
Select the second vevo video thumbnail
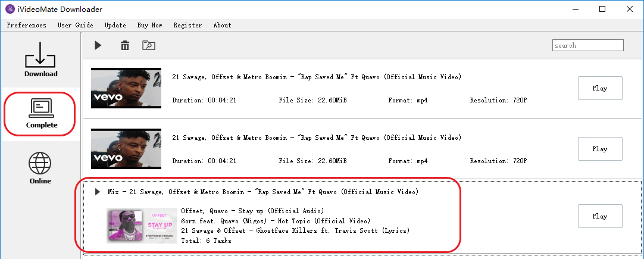(126, 149)
